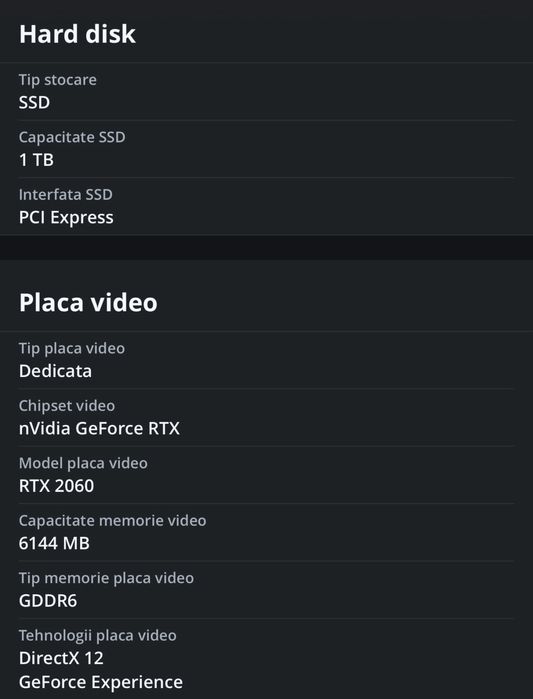Select the Dedicata value
The image size is (533, 699).
pos(55,371)
